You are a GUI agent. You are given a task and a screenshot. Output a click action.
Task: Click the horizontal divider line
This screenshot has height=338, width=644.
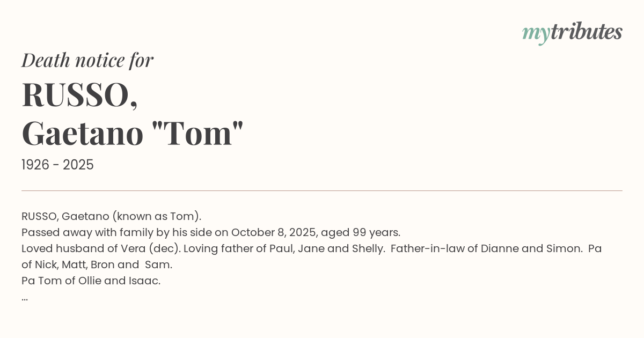(322, 190)
